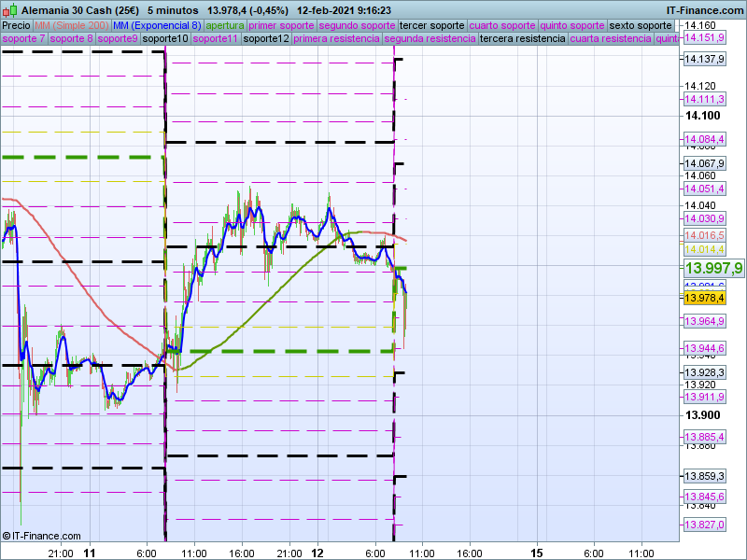Click the tercera resistencia legend label
Viewport: 747px width, 560px height.
522,39
